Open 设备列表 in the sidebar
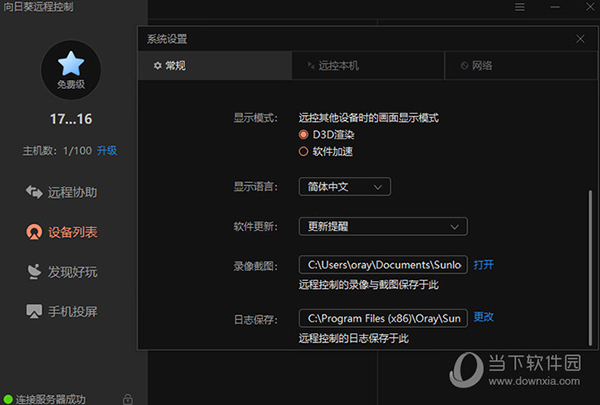Screen dimensions: 600x405 pos(62,232)
